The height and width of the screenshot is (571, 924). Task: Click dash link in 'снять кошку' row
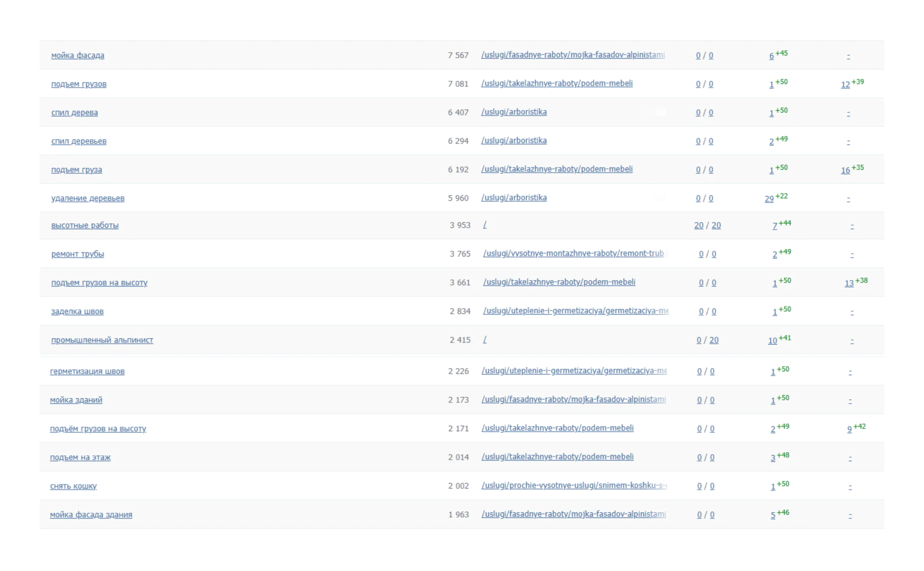850,487
